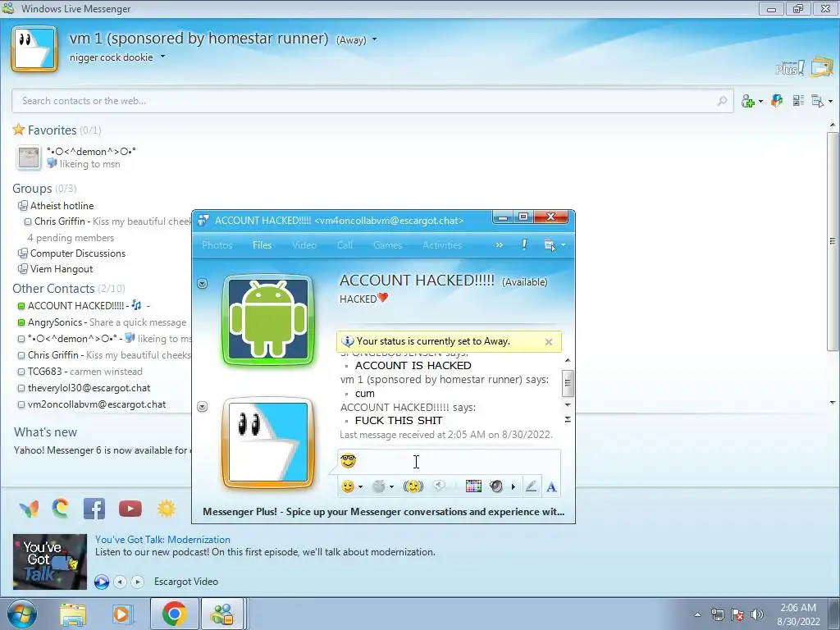This screenshot has width=840, height=630.
Task: Open the Messenger taskbar button
Action: pos(222,614)
